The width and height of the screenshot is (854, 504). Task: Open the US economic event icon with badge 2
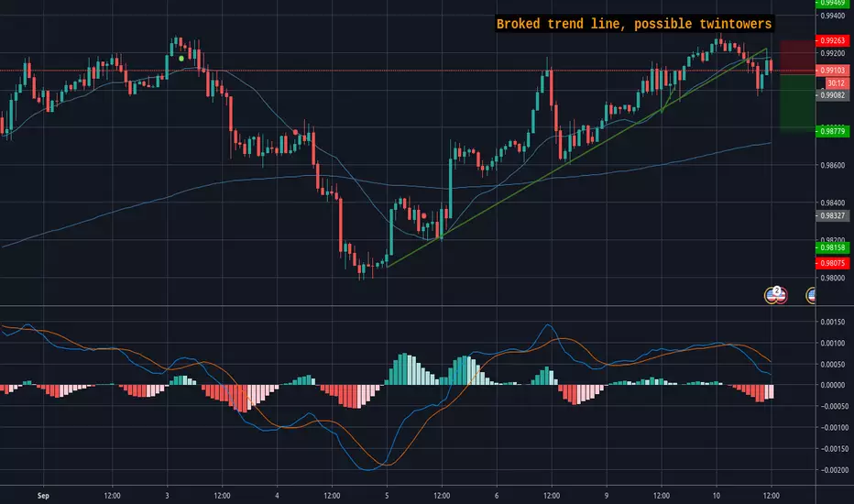pos(775,295)
